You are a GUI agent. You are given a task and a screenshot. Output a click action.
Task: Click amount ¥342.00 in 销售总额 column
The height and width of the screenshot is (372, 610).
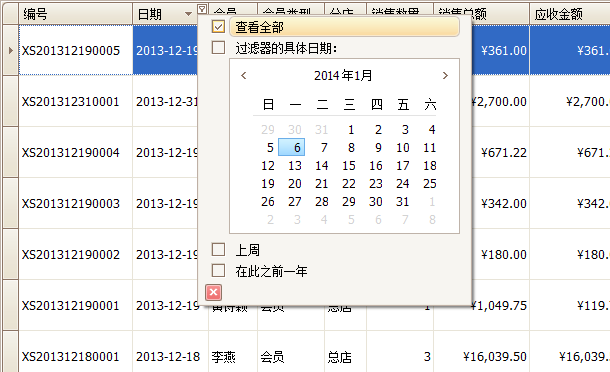[x=503, y=204]
